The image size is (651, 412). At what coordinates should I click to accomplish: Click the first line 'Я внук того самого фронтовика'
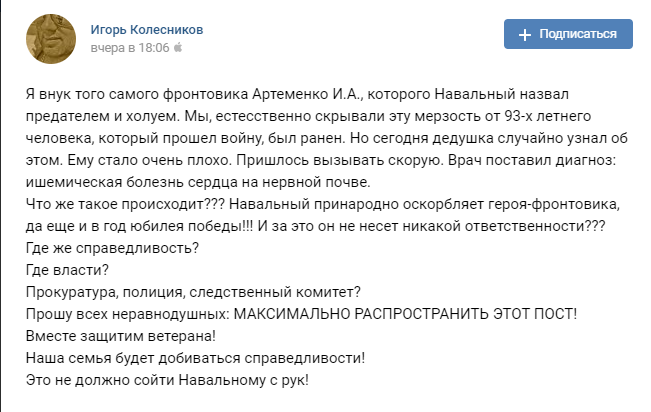point(297,94)
